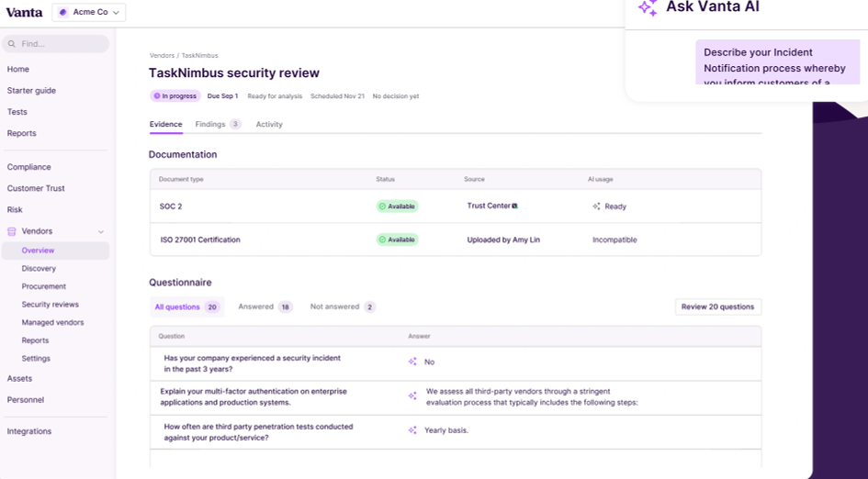Show Answered questions filter

tap(265, 307)
